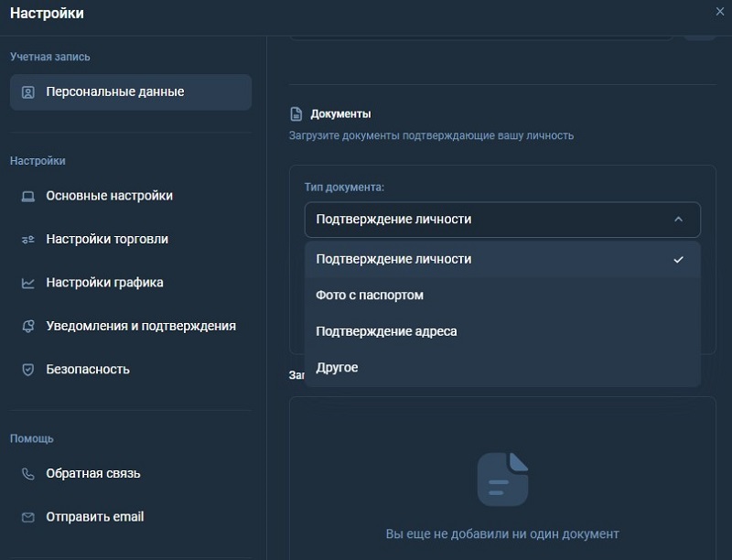Open the Тип документа combo box
The height and width of the screenshot is (560, 732).
point(501,220)
